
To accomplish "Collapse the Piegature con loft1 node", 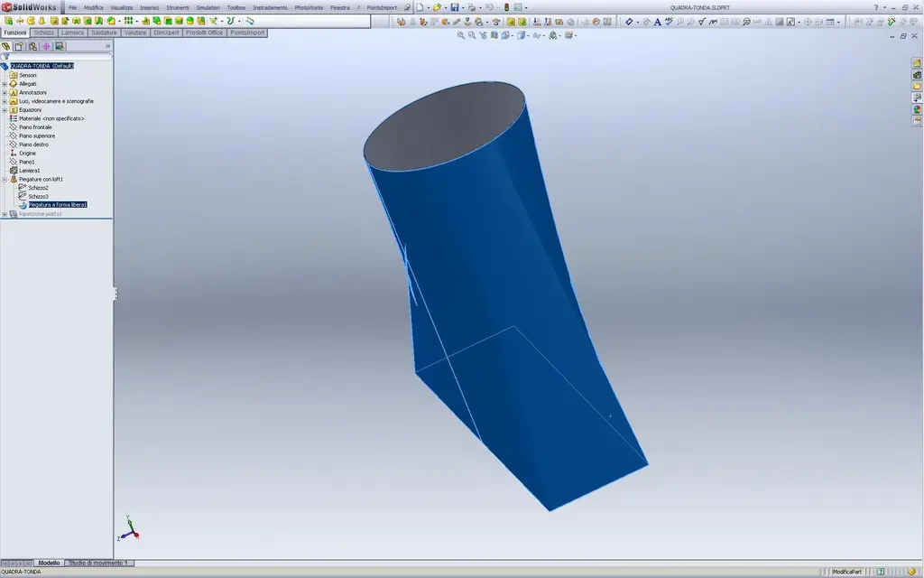I will point(5,180).
